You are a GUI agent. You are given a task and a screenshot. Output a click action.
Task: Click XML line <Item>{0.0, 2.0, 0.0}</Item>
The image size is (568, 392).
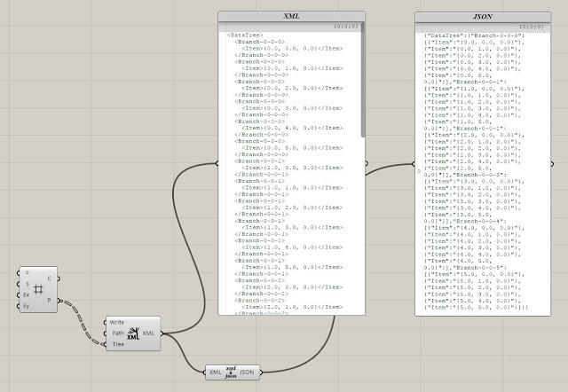292,89
